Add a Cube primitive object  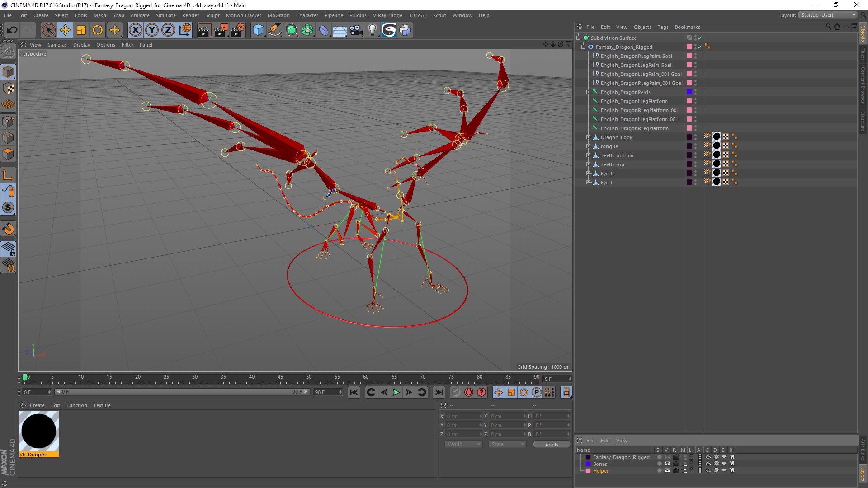(258, 30)
